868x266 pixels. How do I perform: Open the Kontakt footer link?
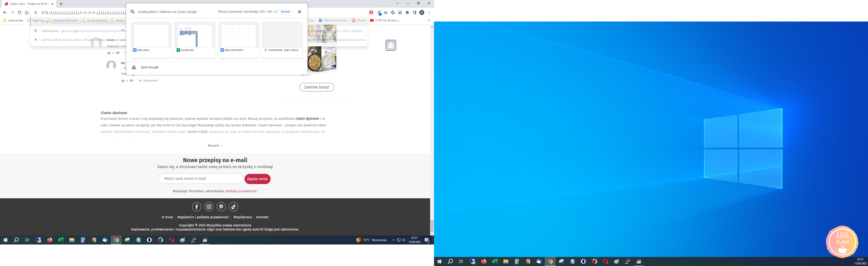tap(262, 217)
